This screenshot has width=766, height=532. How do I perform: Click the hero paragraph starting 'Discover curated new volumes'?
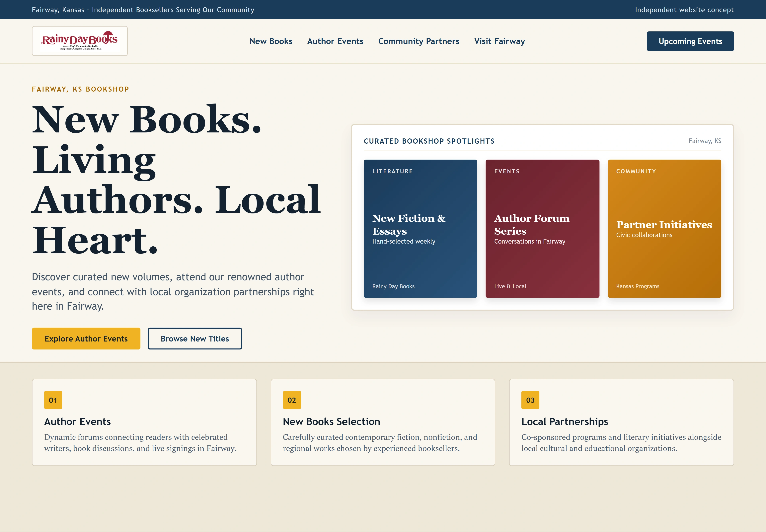tap(173, 291)
